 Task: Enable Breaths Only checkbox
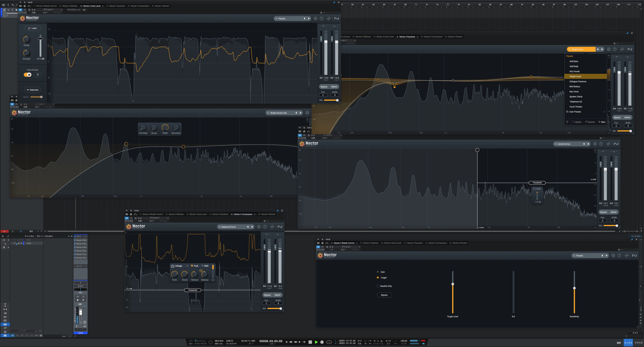378,286
